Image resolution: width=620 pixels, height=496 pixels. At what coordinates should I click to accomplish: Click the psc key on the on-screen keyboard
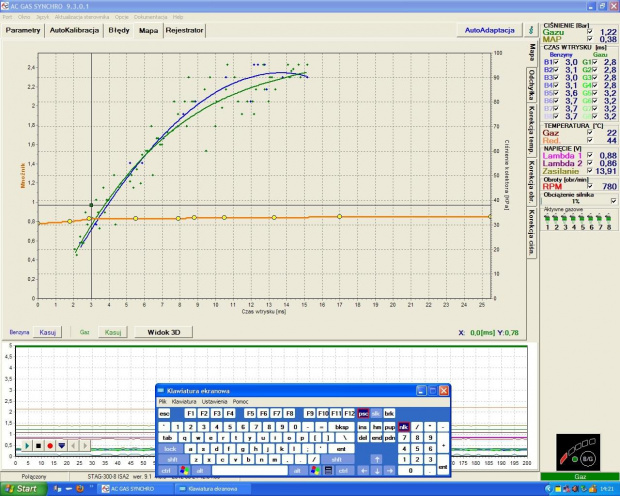pos(363,413)
